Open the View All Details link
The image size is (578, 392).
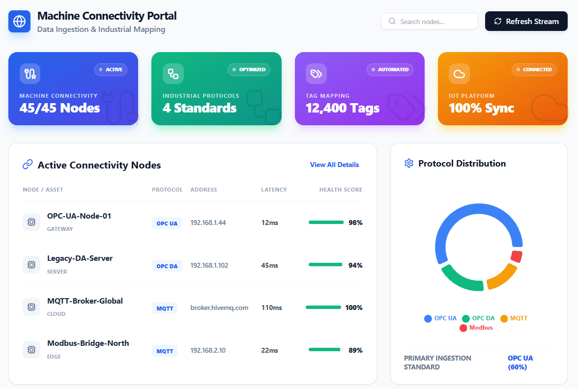(x=334, y=165)
